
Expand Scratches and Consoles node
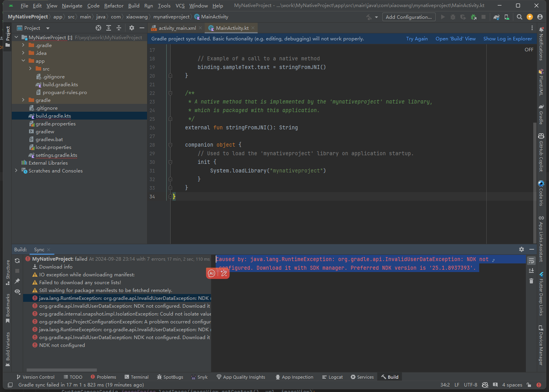pyautogui.click(x=16, y=171)
